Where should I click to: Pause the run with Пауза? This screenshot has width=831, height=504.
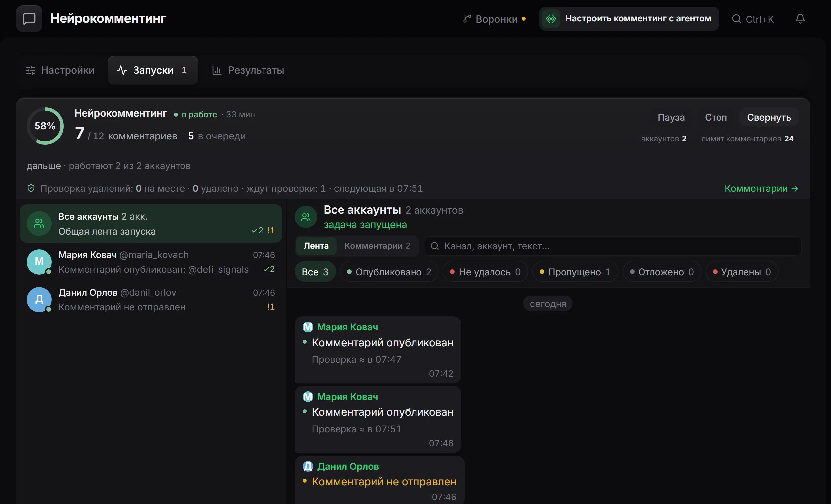(671, 117)
